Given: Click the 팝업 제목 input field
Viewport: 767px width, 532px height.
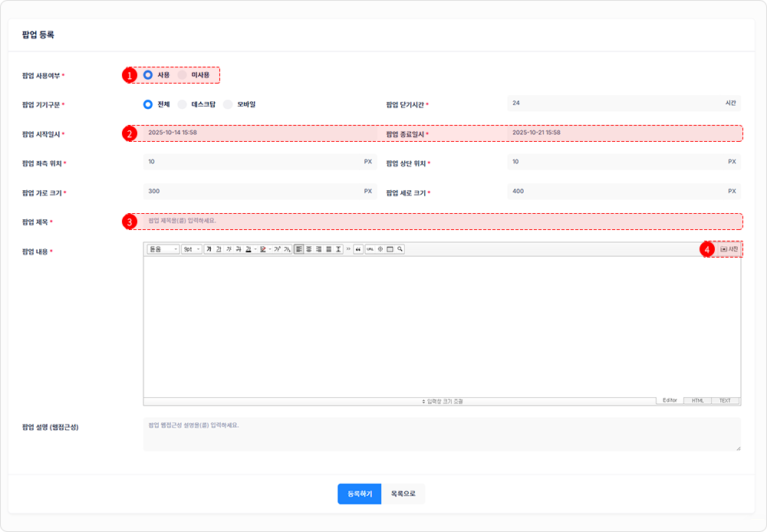Looking at the screenshot, I should (441, 221).
